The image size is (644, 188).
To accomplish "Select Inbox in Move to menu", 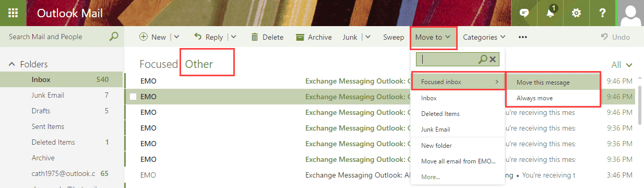I will (458, 98).
